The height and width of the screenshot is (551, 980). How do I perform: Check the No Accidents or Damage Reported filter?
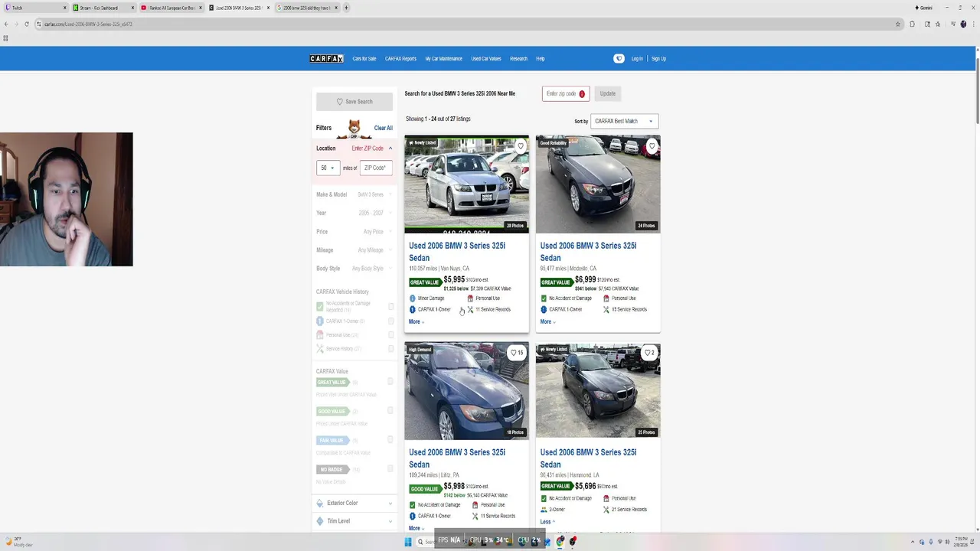click(390, 306)
